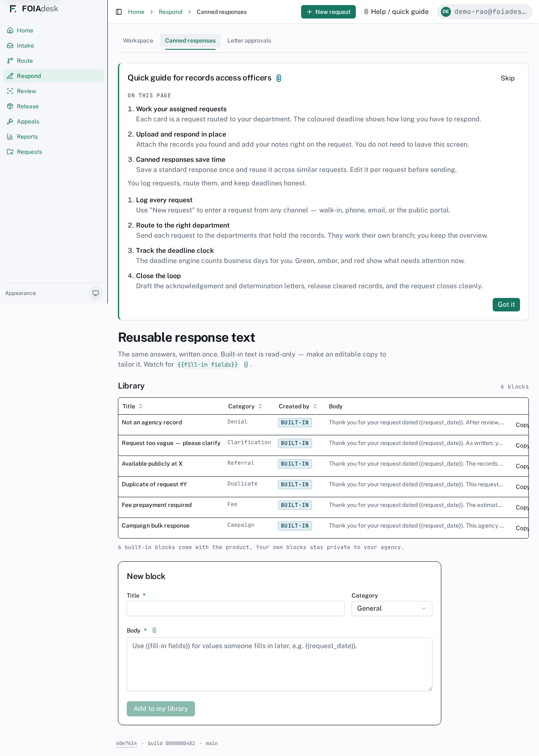The height and width of the screenshot is (756, 539).
Task: Sort the library by Created by
Action: coord(298,406)
